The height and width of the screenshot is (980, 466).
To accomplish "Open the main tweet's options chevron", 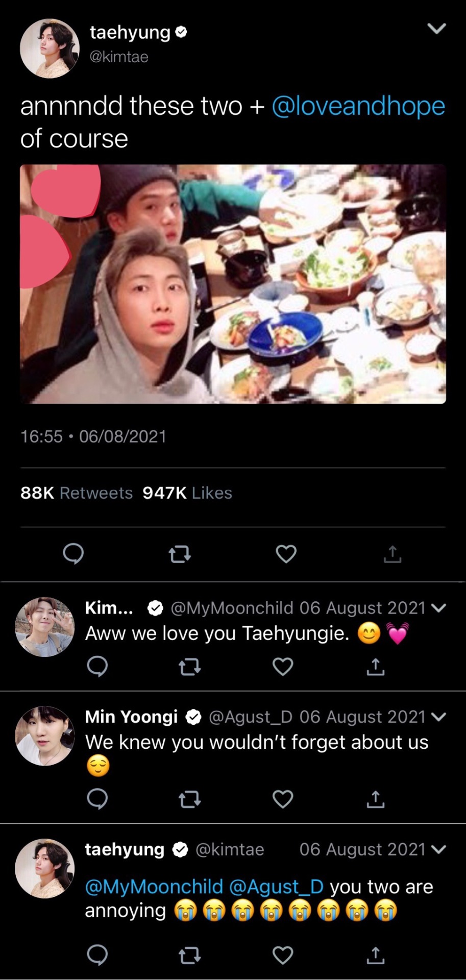I will pyautogui.click(x=436, y=29).
